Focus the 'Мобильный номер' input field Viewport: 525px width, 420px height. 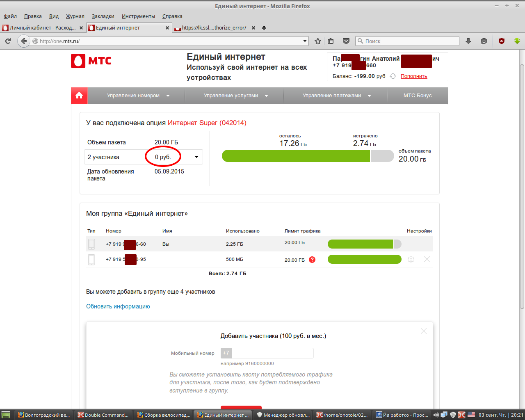click(x=272, y=353)
